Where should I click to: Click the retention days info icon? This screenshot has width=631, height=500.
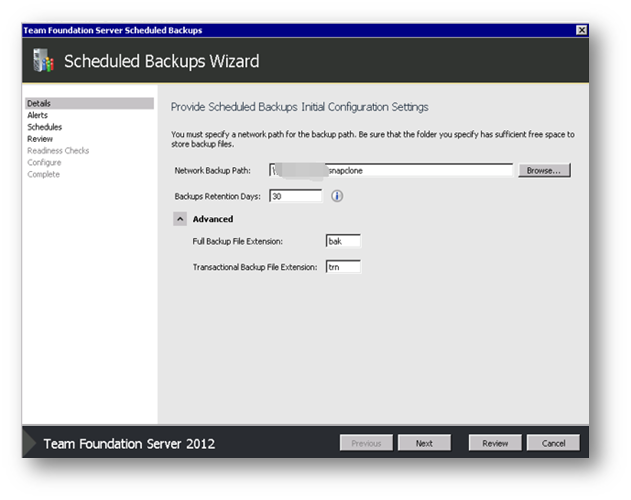(337, 196)
